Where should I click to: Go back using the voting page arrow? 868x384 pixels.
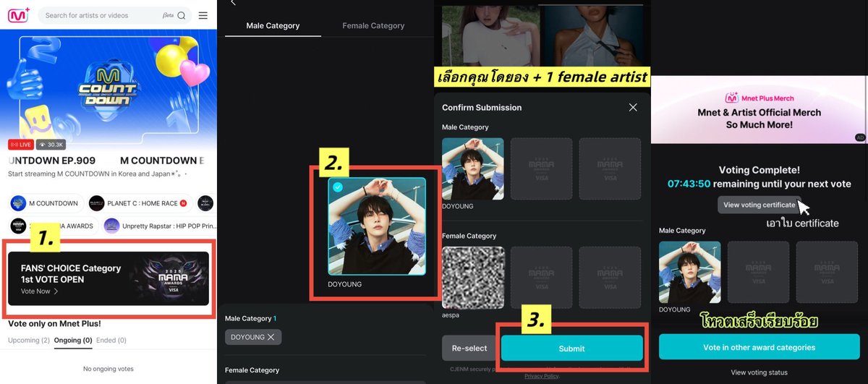(233, 3)
